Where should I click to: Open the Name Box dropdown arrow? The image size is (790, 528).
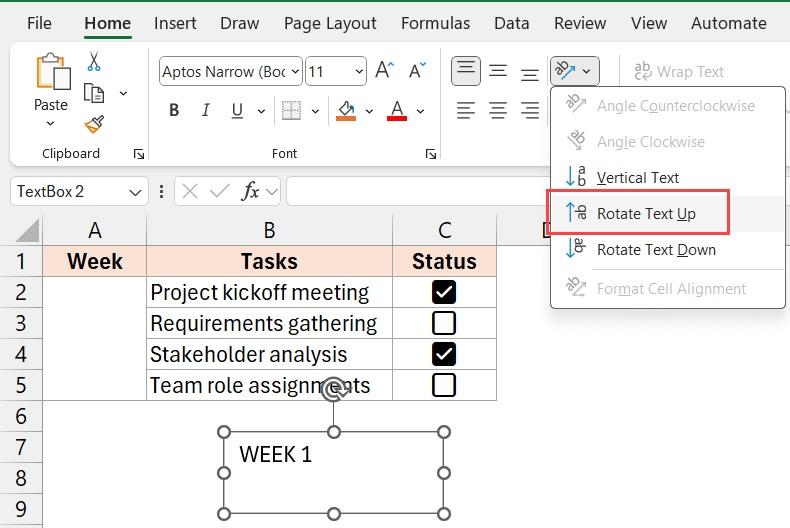tap(135, 192)
